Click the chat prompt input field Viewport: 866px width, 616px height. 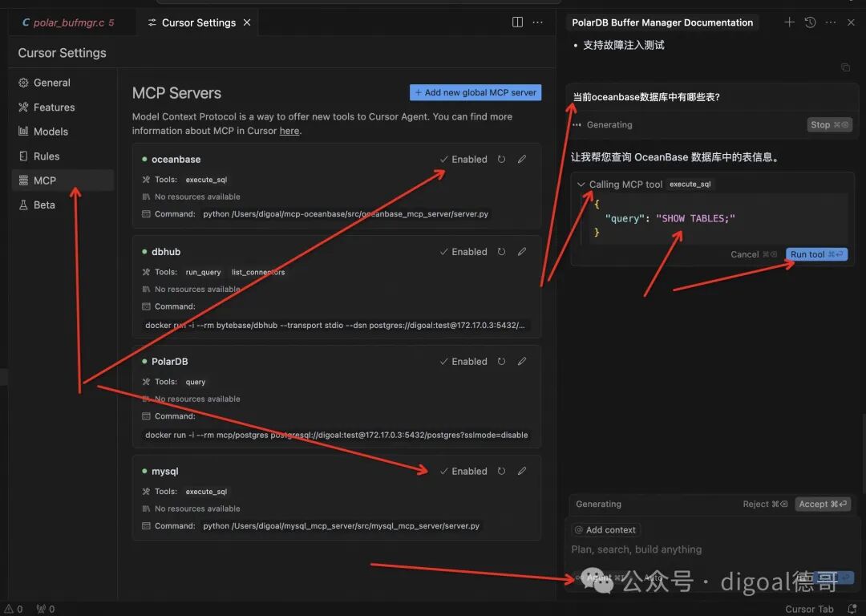click(711, 549)
